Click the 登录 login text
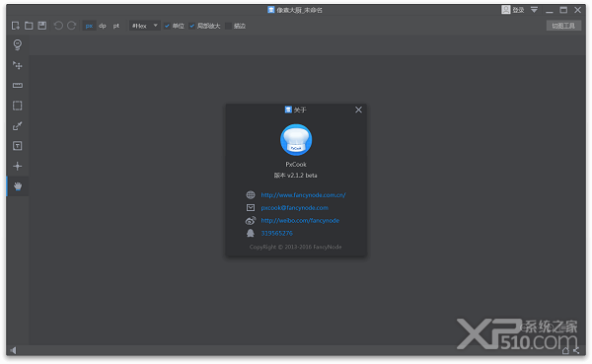Screen dimensions: 592x364 point(518,10)
